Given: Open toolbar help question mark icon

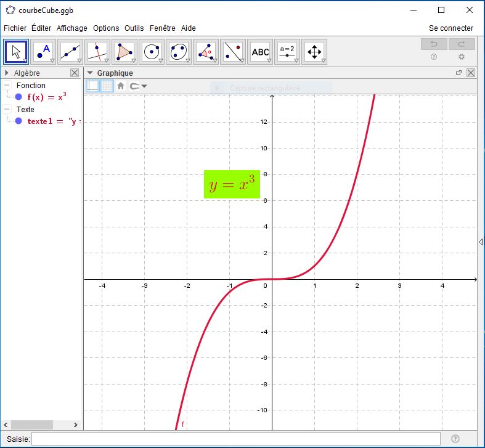Looking at the screenshot, I should click(434, 57).
